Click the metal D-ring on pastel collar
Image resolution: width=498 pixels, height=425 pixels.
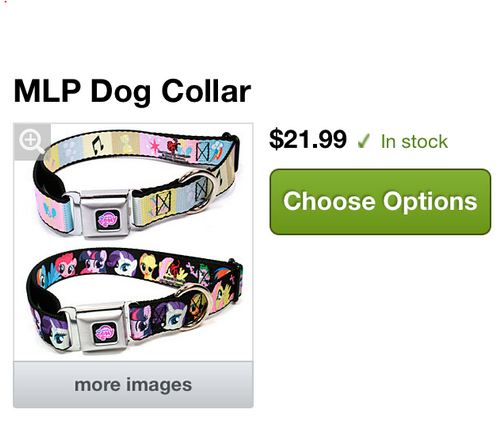click(199, 191)
